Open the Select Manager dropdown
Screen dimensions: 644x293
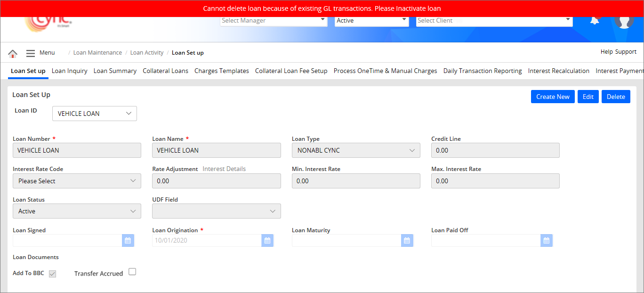(274, 21)
